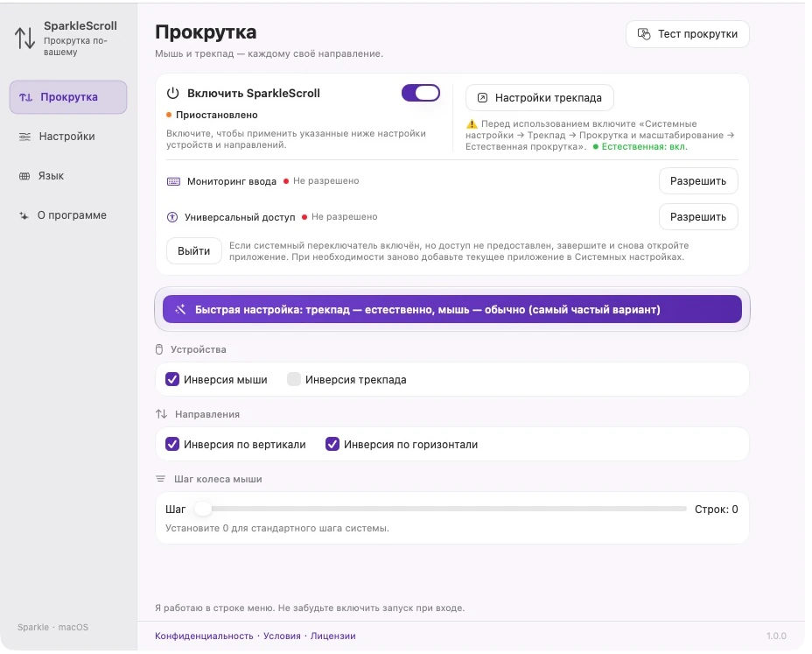Click the Тест прокрутки button

[687, 34]
